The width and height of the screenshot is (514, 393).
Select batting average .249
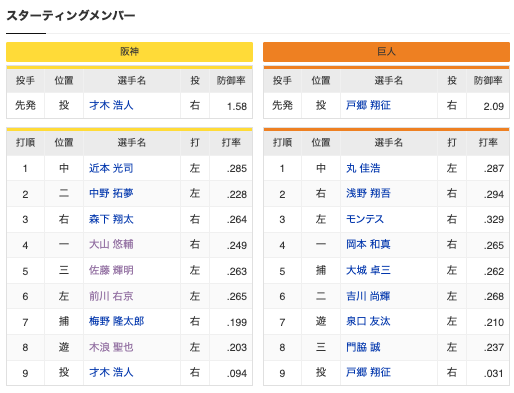tap(237, 245)
